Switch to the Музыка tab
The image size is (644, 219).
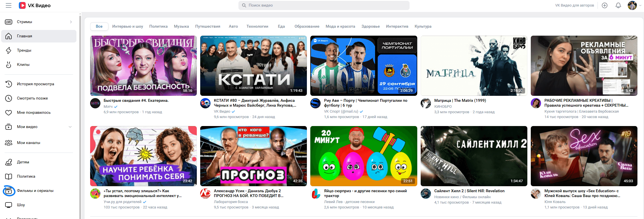[181, 27]
